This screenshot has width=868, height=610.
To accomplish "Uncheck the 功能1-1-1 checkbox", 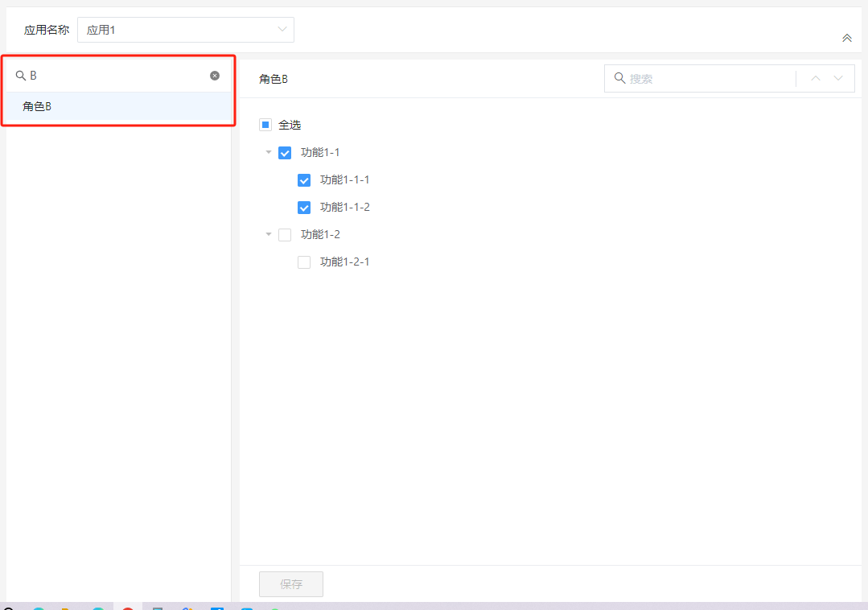I will pos(304,180).
